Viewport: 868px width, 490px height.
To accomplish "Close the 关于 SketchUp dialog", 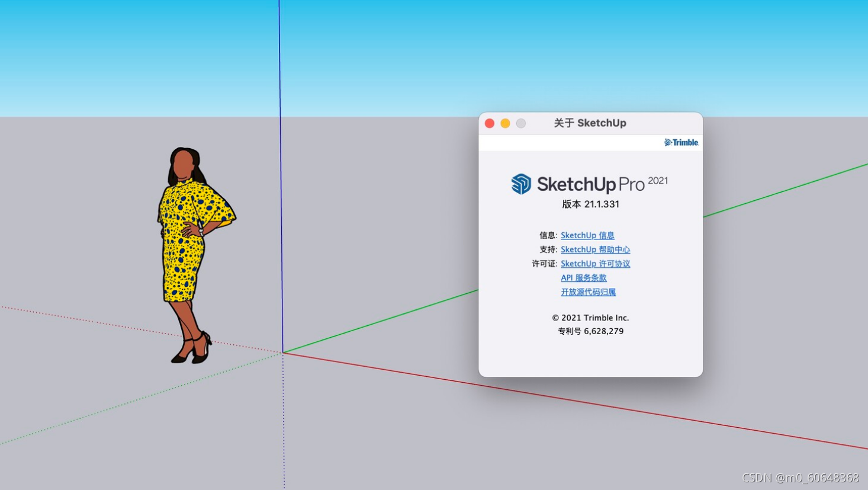I will [x=490, y=123].
